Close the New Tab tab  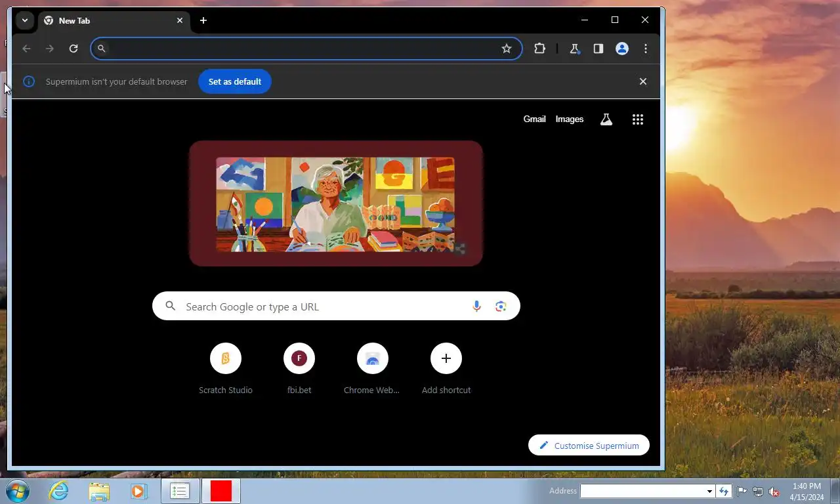tap(180, 20)
